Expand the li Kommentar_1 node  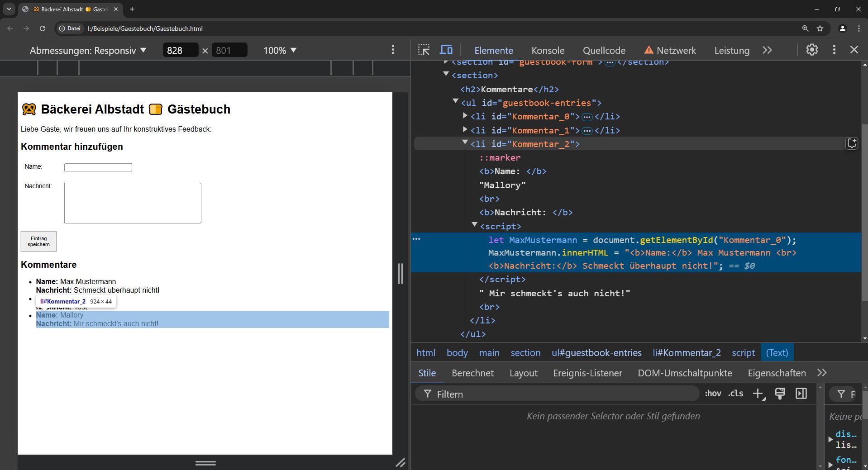click(465, 129)
